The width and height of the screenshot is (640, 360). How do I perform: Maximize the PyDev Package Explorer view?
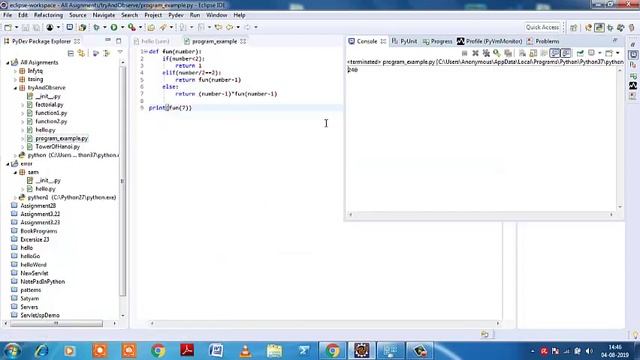pyautogui.click(x=118, y=41)
